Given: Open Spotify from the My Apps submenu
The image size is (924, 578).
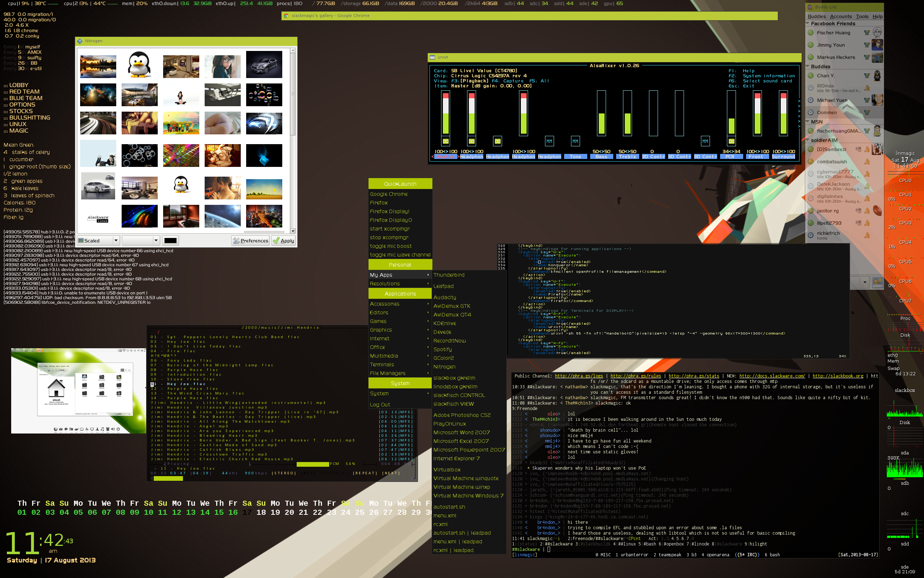Looking at the screenshot, I should [469, 349].
